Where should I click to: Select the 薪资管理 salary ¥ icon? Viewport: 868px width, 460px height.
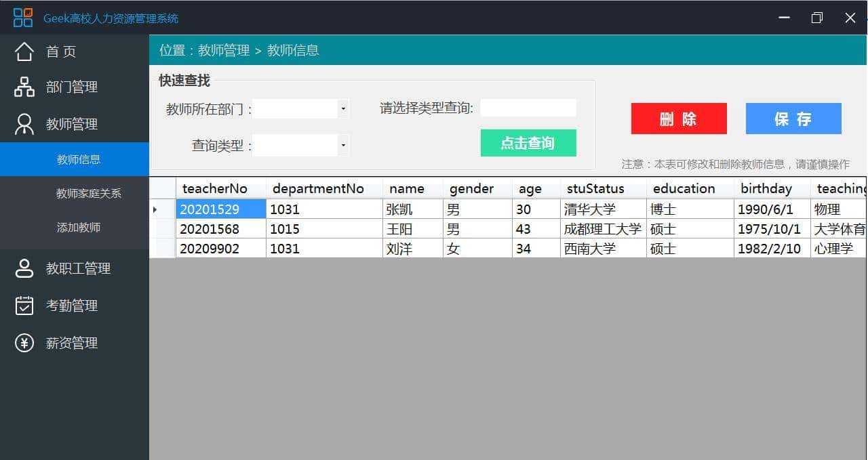point(24,343)
